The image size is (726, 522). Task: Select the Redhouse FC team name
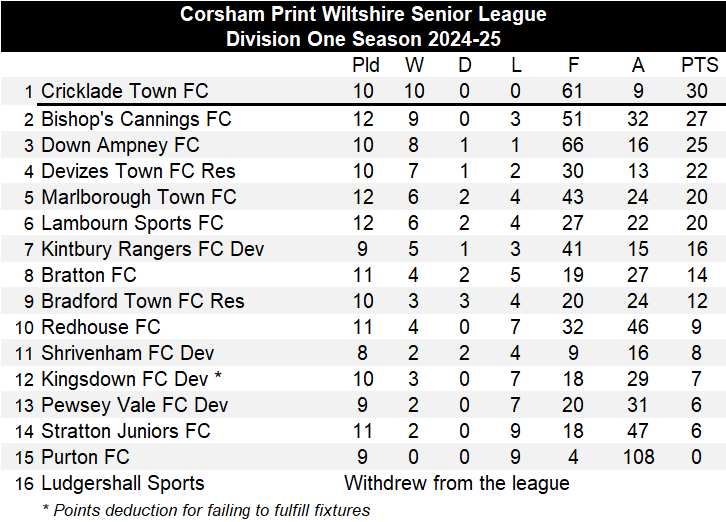pos(100,327)
